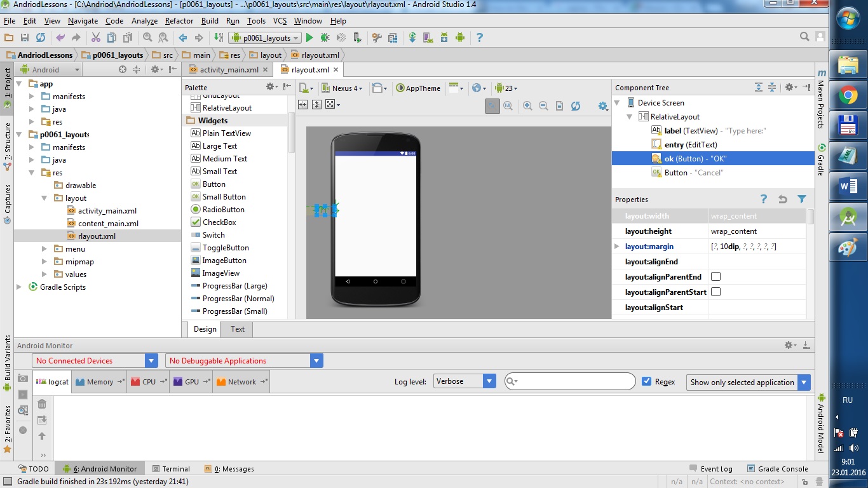Collapse the RelativeLayout tree node
This screenshot has width=868, height=488.
click(x=630, y=117)
